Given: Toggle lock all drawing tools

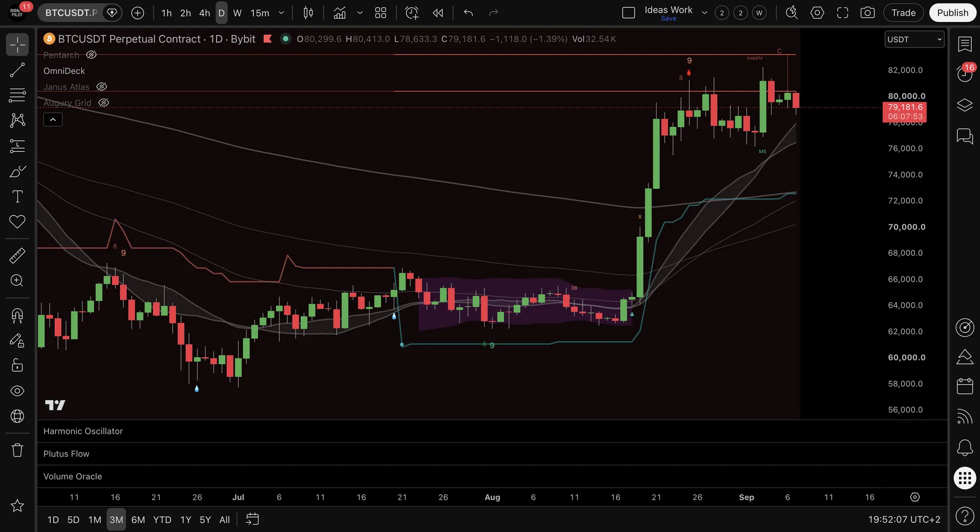Looking at the screenshot, I should tap(17, 366).
